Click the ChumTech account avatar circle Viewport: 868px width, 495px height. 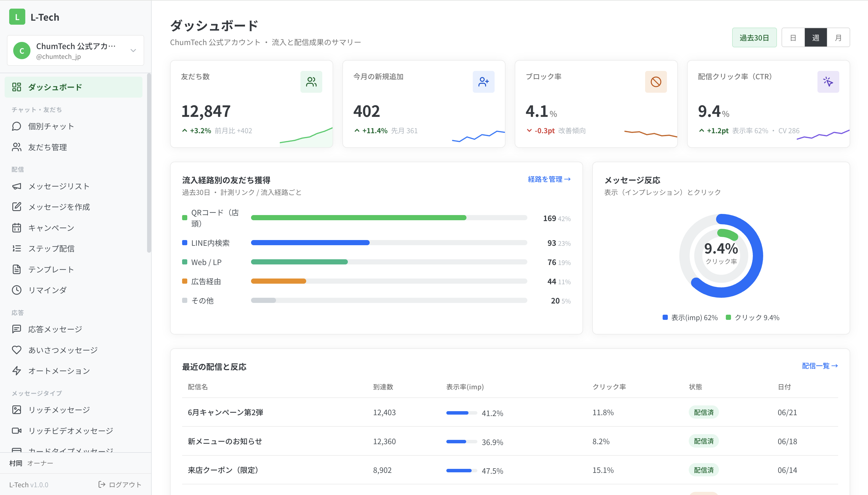[22, 51]
